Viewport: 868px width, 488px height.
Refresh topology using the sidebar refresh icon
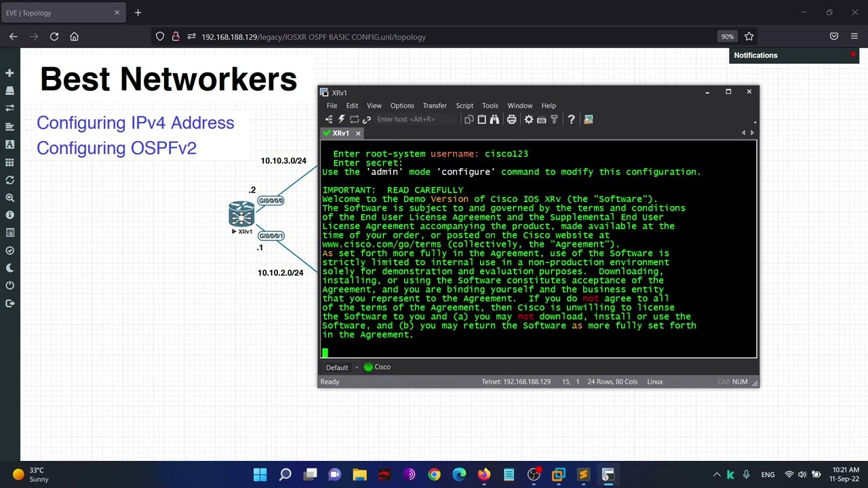click(9, 180)
